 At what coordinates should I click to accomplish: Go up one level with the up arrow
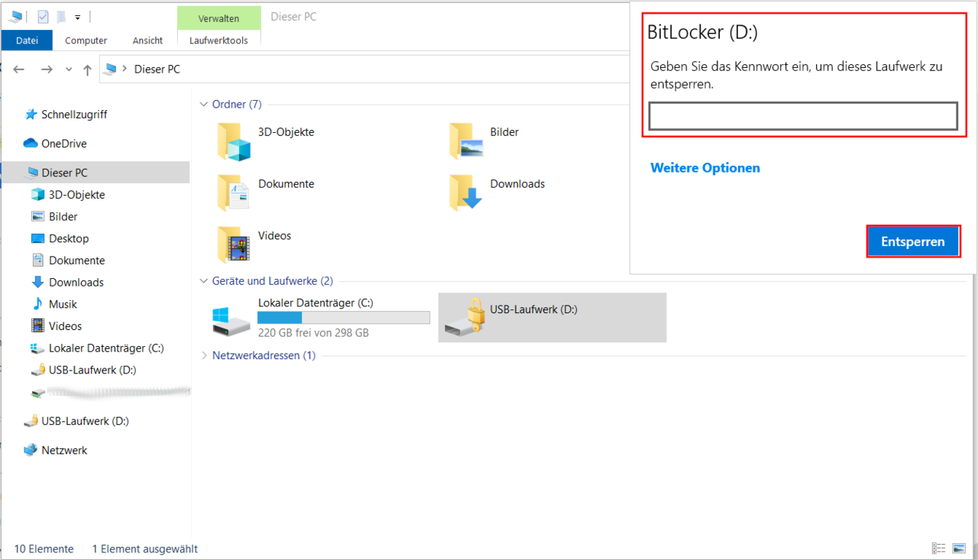[87, 70]
